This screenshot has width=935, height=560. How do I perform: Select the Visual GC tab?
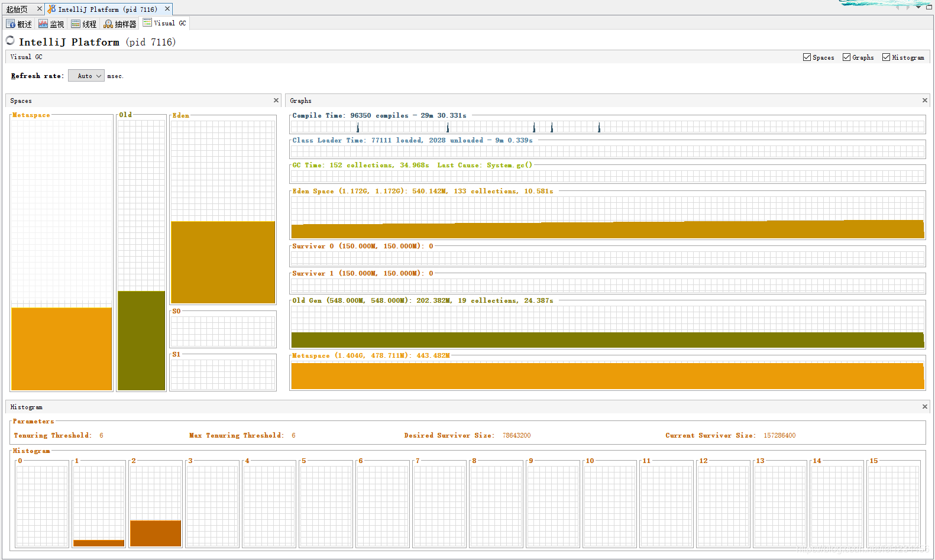pos(164,23)
